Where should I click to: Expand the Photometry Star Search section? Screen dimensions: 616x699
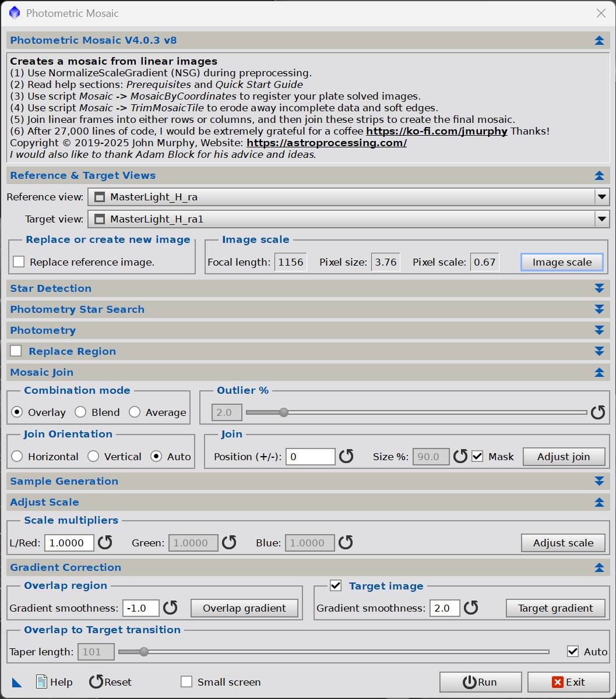click(599, 309)
